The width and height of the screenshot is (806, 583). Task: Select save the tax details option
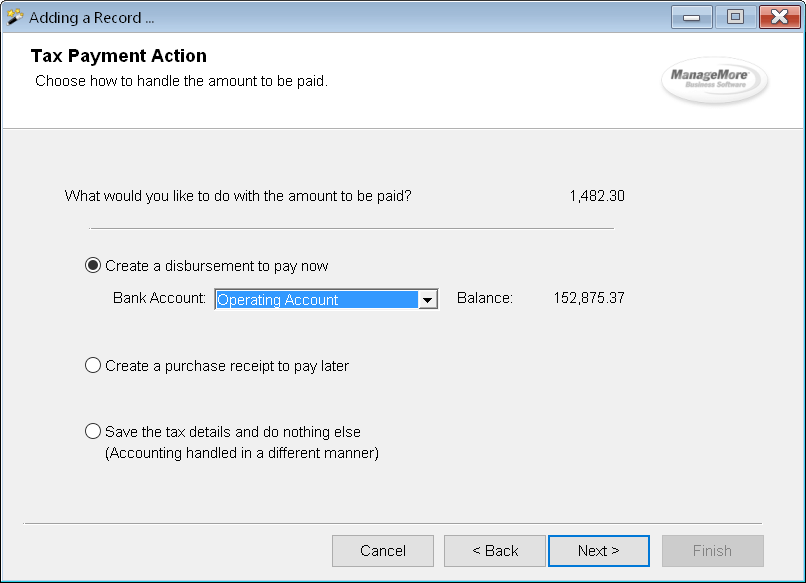93,430
